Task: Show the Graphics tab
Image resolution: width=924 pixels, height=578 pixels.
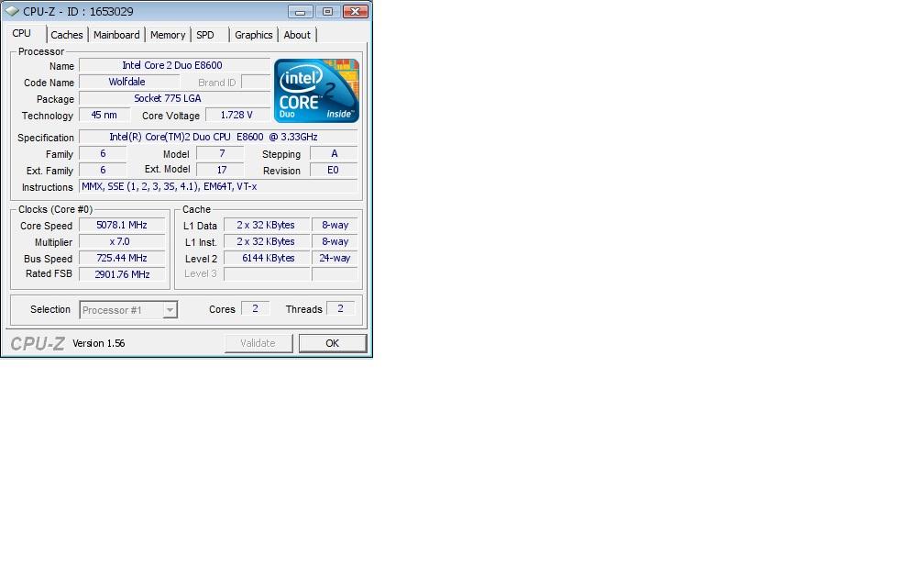Action: [x=253, y=35]
